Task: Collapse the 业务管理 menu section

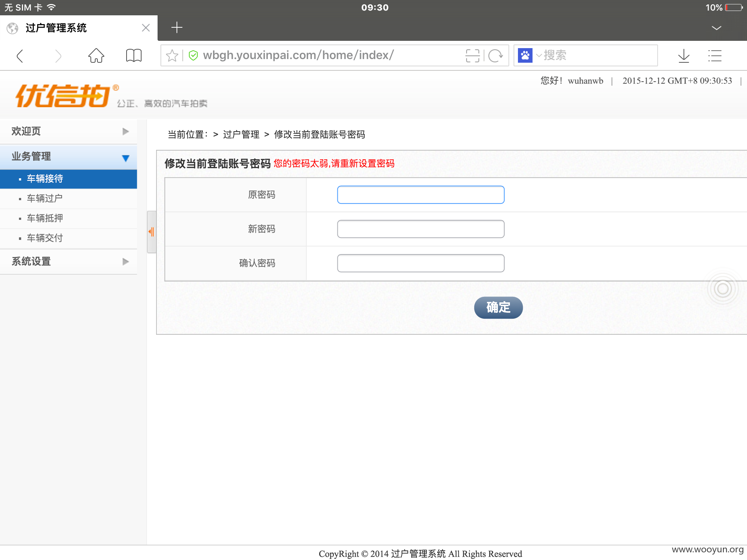Action: [x=69, y=157]
